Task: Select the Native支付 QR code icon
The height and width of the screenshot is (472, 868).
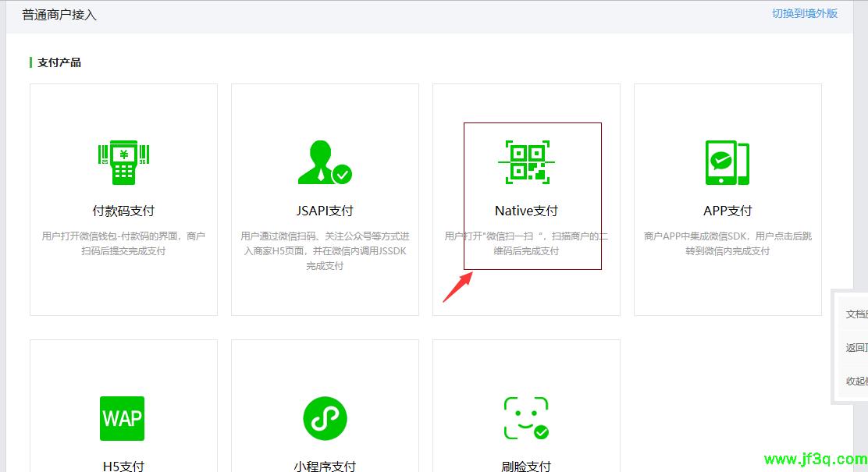Action: [x=526, y=162]
